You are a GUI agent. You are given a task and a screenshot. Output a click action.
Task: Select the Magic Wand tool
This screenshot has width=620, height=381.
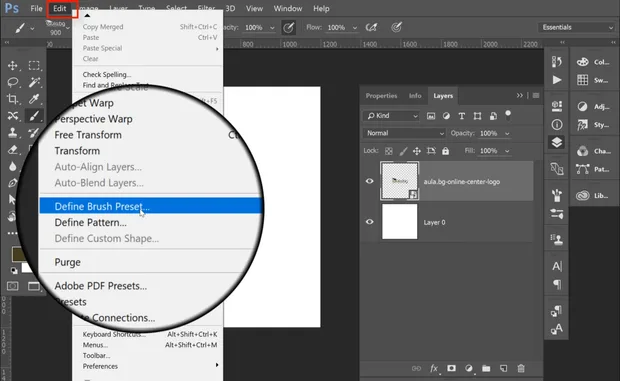pos(34,82)
